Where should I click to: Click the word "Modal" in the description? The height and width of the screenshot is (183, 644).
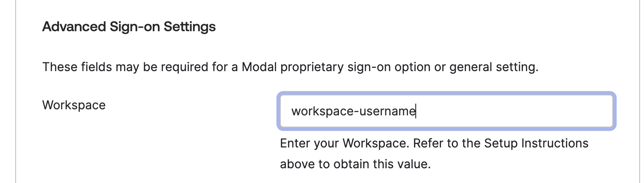coord(259,68)
